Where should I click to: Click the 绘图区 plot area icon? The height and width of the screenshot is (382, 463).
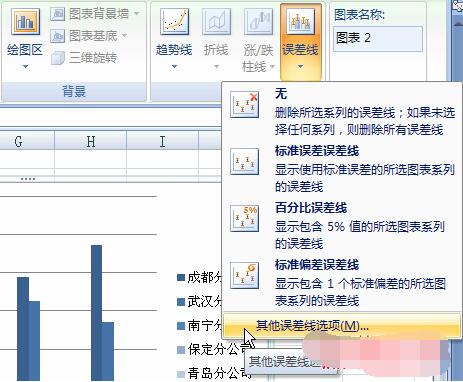point(25,22)
